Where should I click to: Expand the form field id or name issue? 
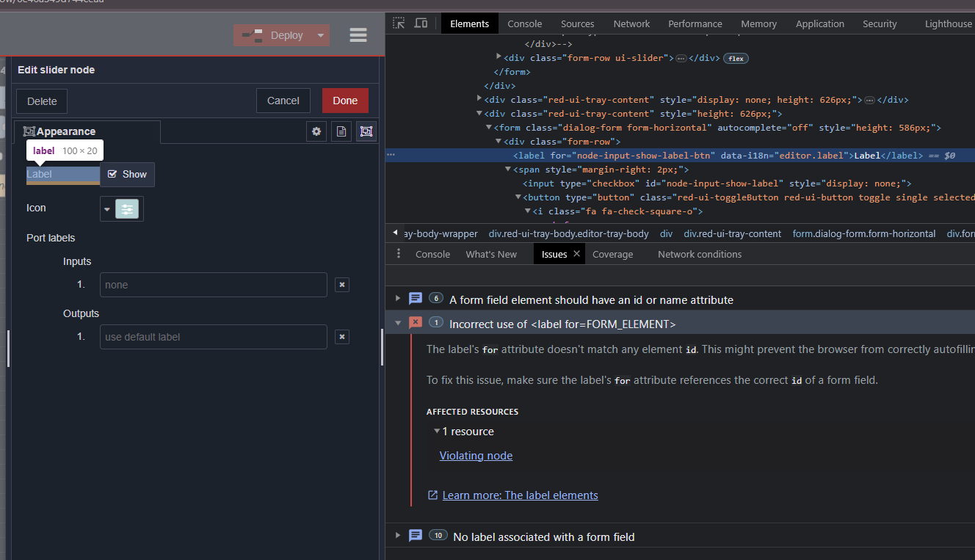pyautogui.click(x=398, y=299)
